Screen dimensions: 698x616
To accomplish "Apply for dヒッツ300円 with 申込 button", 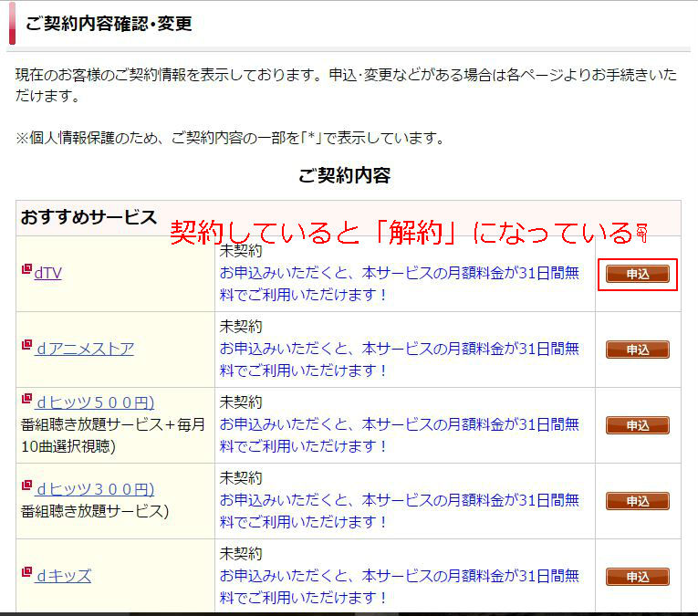I will [x=638, y=501].
